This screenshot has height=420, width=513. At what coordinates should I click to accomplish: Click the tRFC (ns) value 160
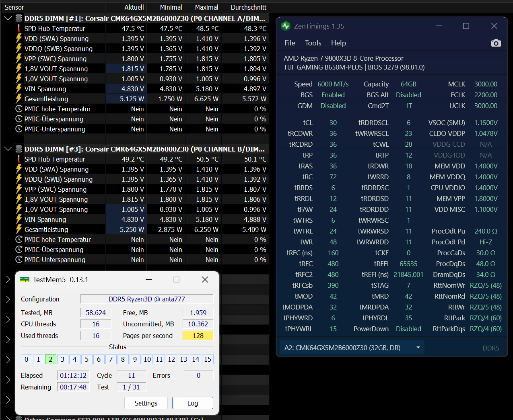coord(333,253)
